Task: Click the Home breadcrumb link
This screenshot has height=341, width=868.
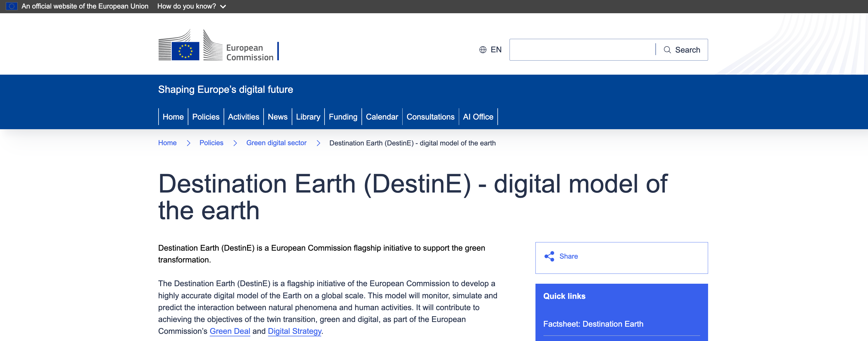Action: pos(167,143)
